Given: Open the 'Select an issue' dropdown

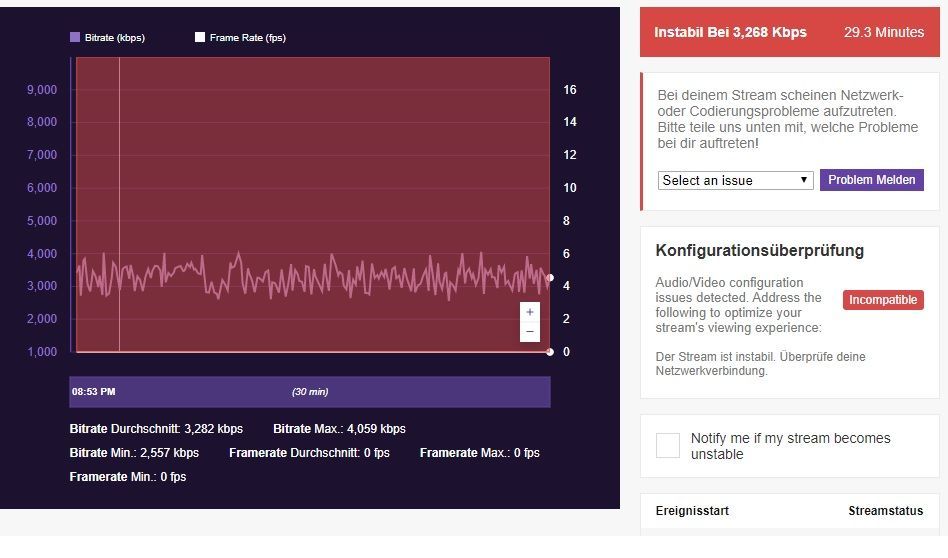Looking at the screenshot, I should pyautogui.click(x=735, y=180).
